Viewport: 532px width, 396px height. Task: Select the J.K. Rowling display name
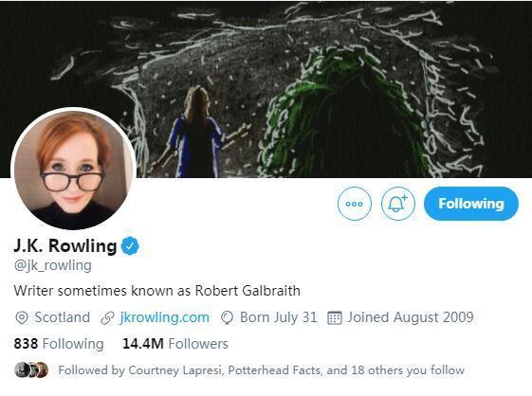click(x=65, y=245)
